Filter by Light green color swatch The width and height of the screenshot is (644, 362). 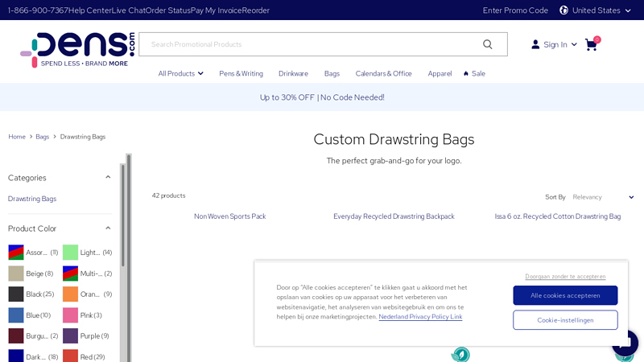[x=70, y=253]
